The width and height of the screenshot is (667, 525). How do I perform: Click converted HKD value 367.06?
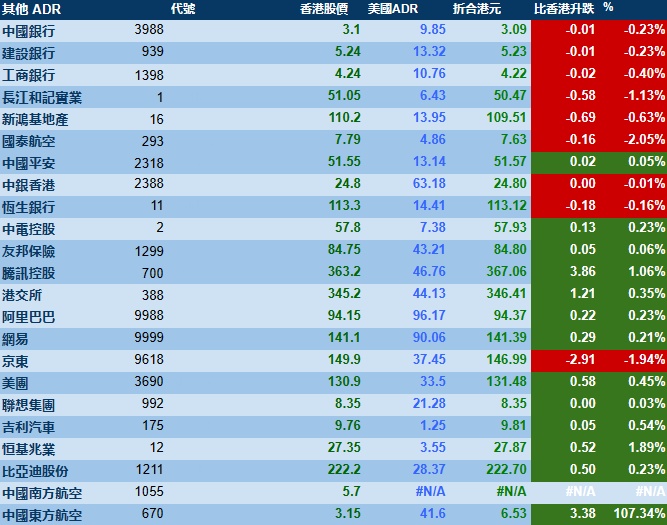506,271
